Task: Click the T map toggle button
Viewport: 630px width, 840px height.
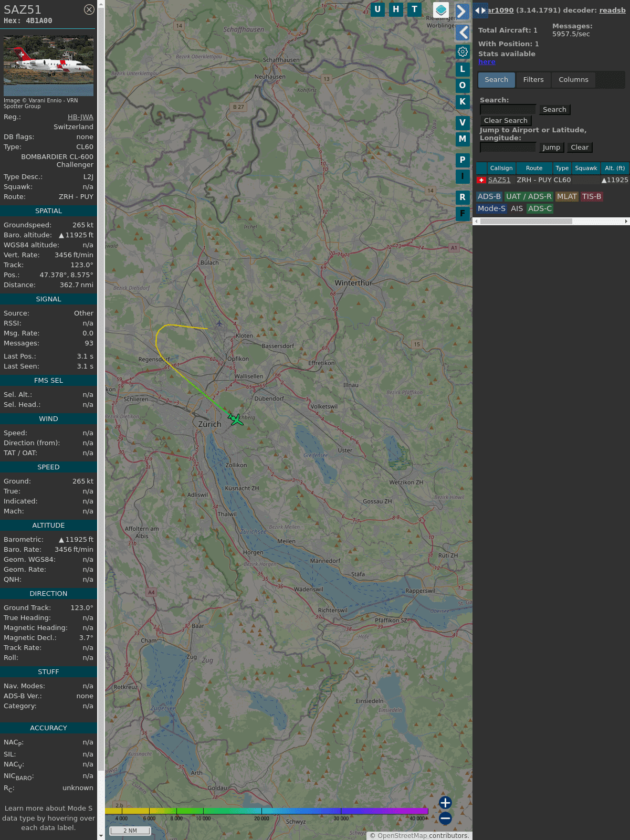Action: point(415,9)
